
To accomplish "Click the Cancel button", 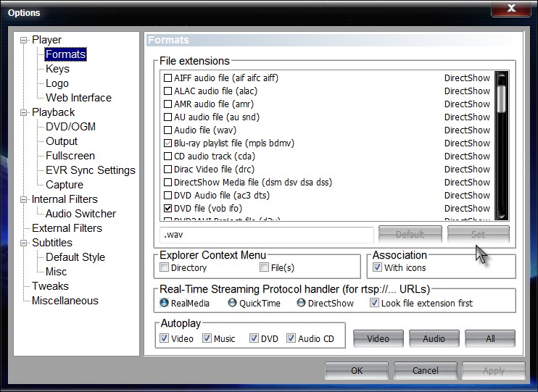I will pyautogui.click(x=426, y=371).
